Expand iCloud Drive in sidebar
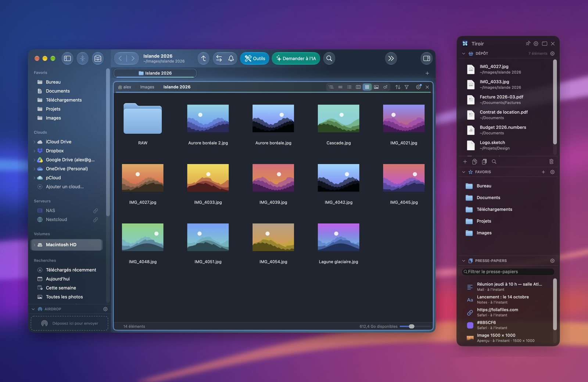Screen dimensions: 588x382 [x=35, y=142]
